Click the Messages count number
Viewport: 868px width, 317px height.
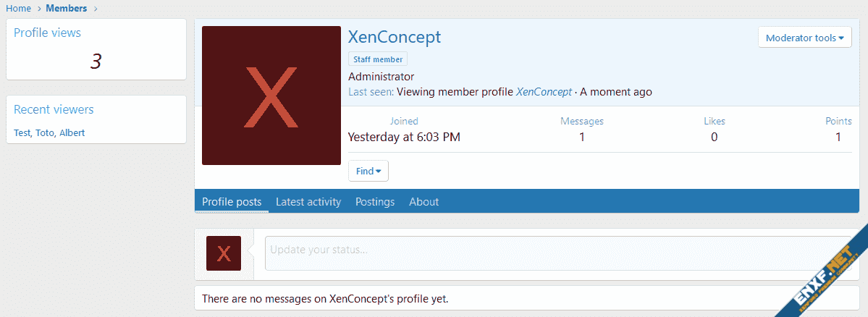[581, 137]
